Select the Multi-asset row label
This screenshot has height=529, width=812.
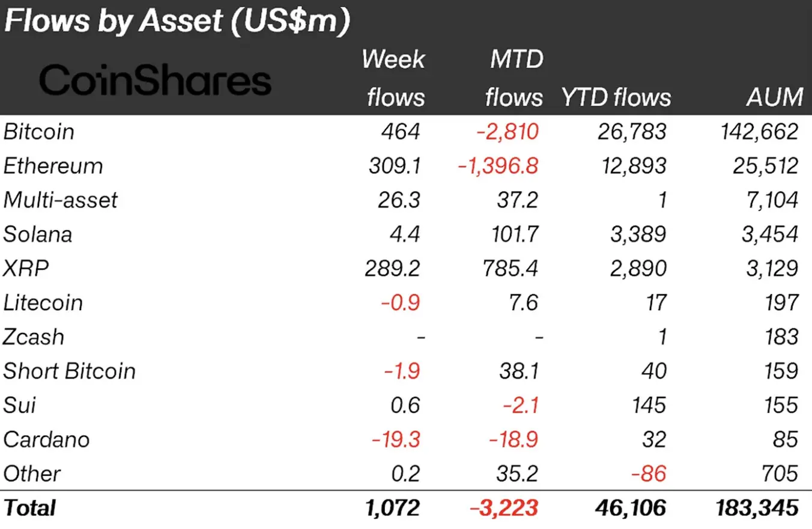61,200
